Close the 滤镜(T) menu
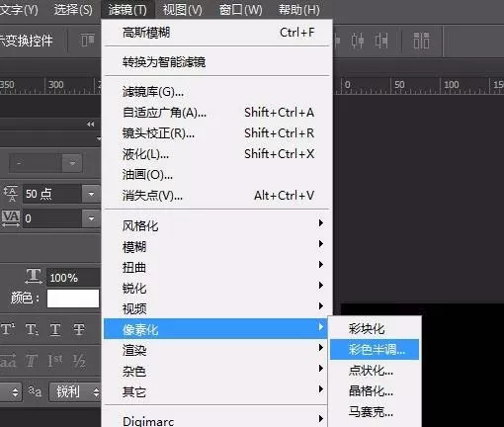Image resolution: width=504 pixels, height=427 pixels. (x=127, y=10)
